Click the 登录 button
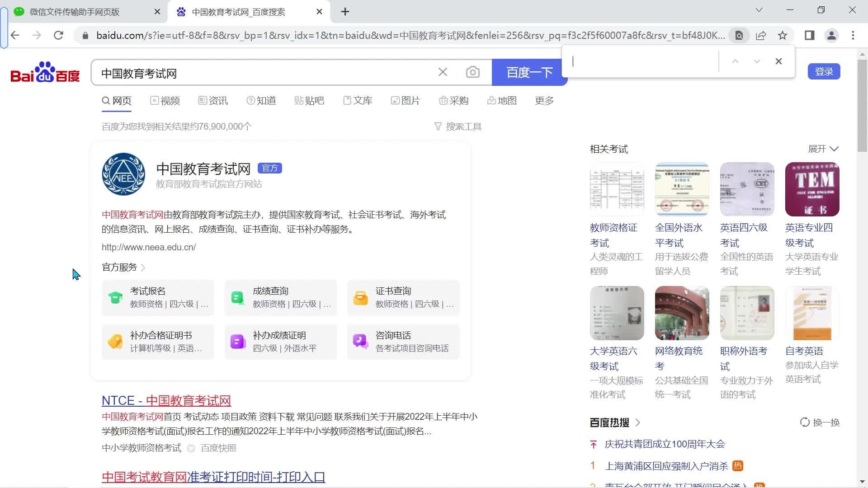The width and height of the screenshot is (868, 488). pyautogui.click(x=824, y=71)
